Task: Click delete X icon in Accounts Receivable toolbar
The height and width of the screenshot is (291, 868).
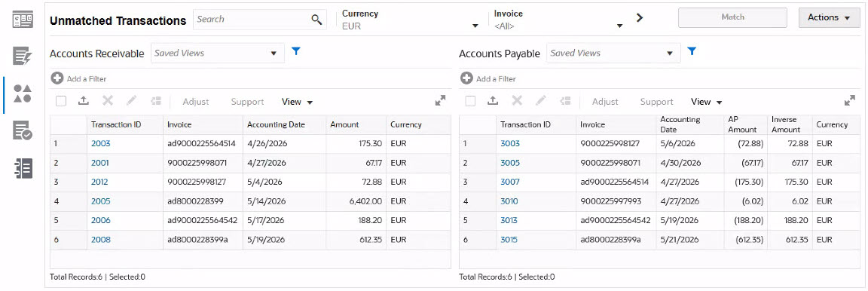Action: click(108, 101)
